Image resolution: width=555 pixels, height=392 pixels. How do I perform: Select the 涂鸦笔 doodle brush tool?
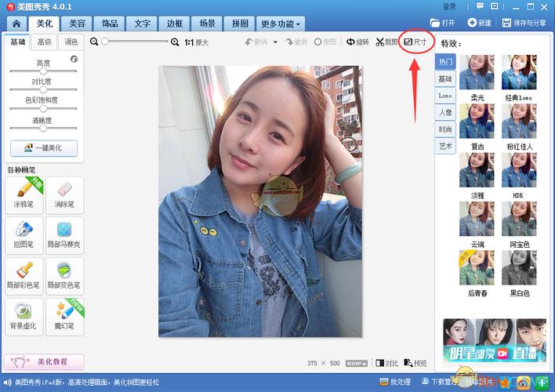(24, 194)
